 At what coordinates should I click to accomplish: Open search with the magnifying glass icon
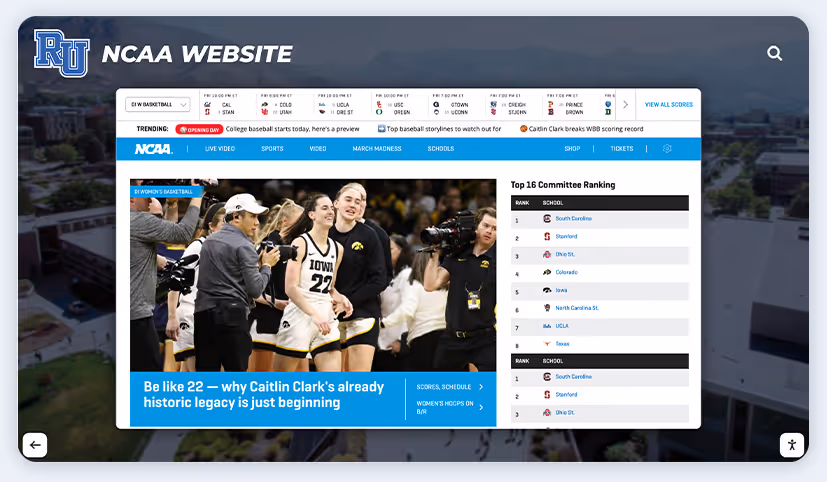tap(774, 53)
